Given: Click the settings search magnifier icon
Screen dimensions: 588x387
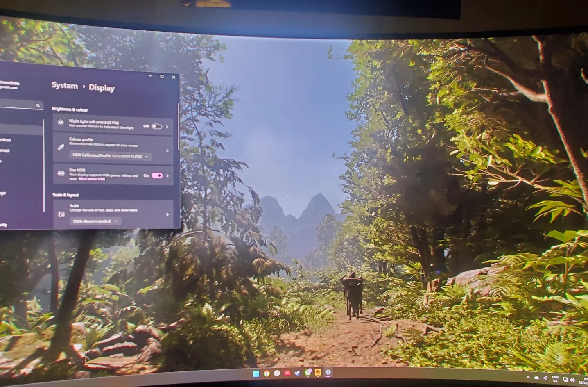Looking at the screenshot, I should point(38,106).
